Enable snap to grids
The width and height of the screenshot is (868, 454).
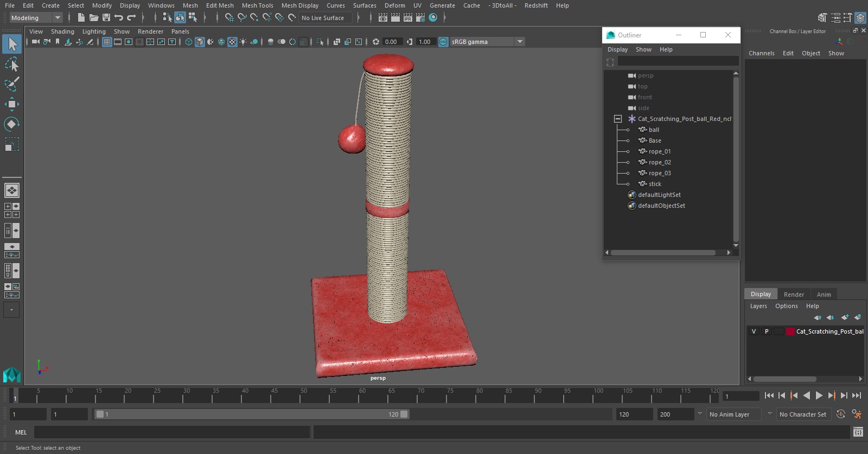229,18
